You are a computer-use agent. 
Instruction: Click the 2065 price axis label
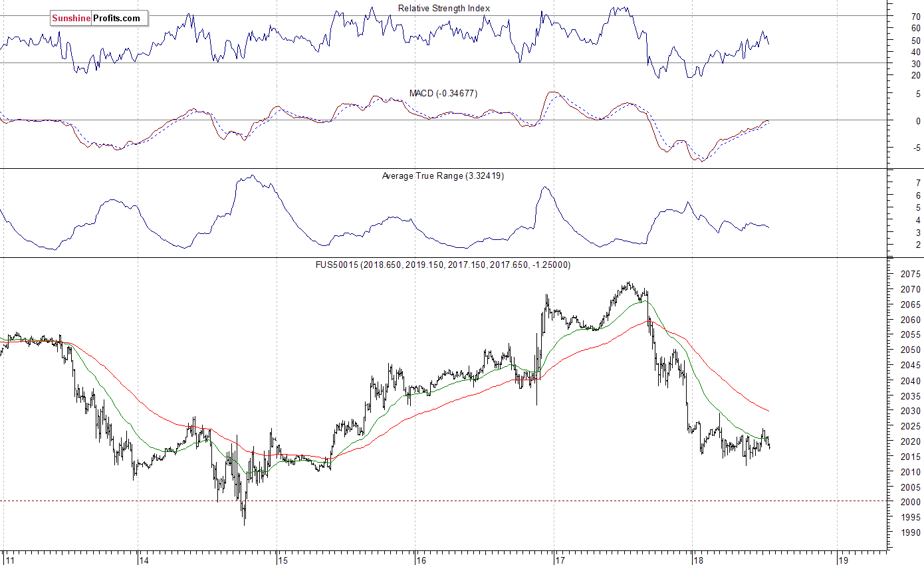pyautogui.click(x=912, y=305)
